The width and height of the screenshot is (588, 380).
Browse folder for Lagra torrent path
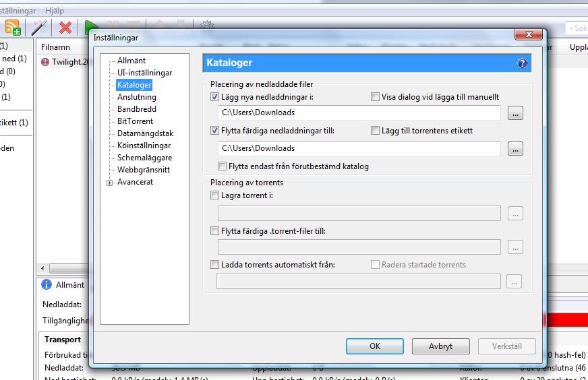coord(515,214)
